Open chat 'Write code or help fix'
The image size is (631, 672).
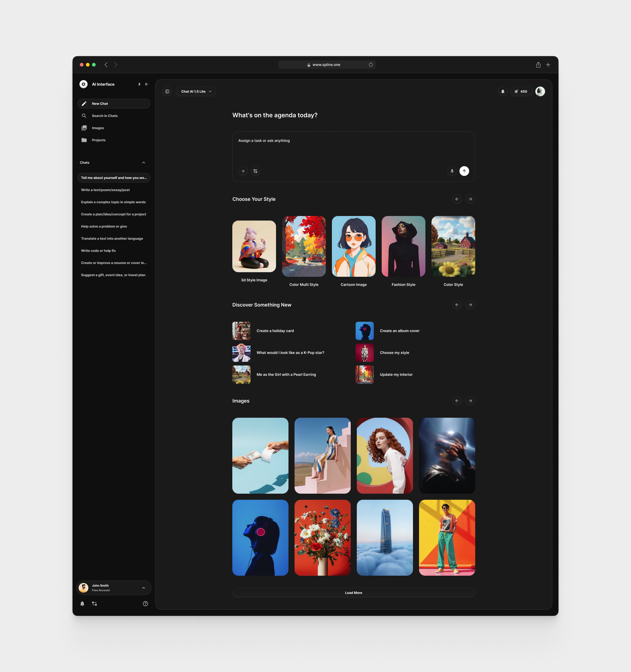click(x=114, y=251)
